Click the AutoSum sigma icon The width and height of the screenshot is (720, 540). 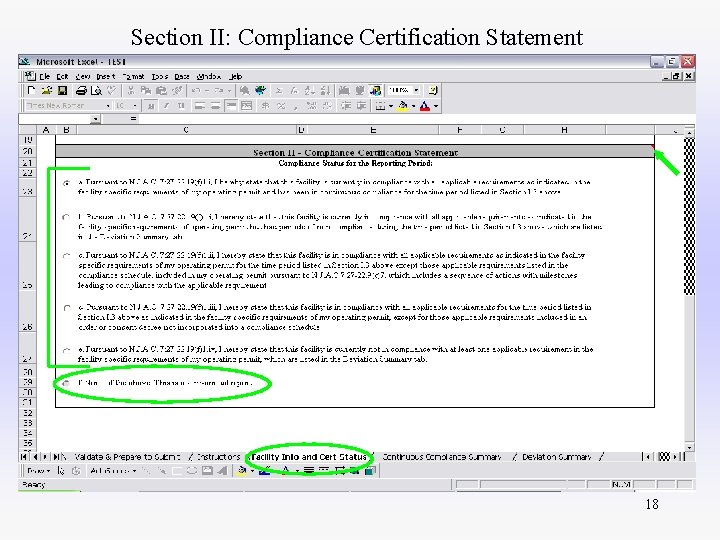[x=279, y=90]
